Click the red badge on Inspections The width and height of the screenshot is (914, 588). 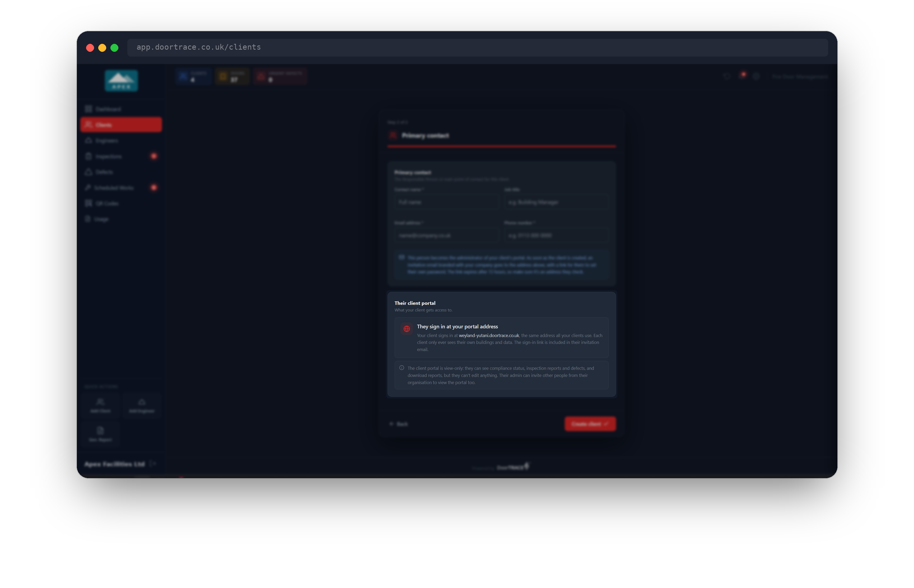click(x=153, y=156)
